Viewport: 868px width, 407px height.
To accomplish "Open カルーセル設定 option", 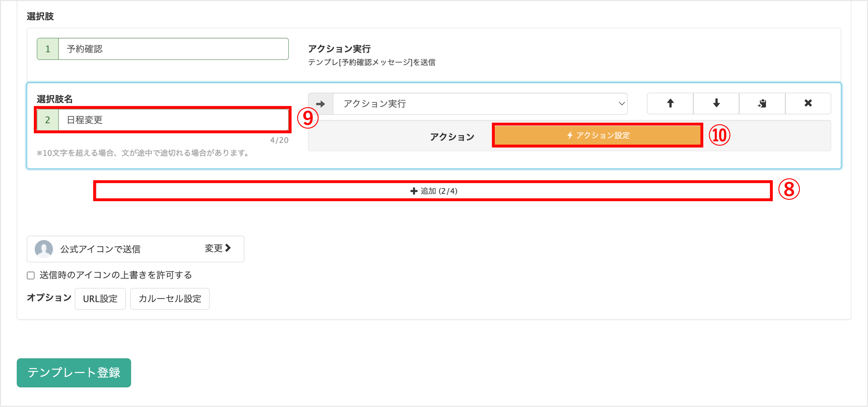I will 170,299.
